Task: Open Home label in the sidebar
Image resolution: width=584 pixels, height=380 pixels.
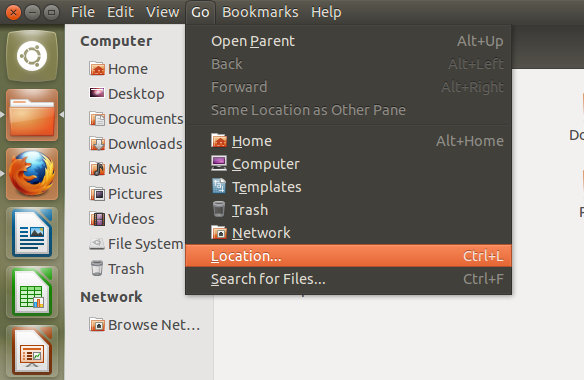Action: pyautogui.click(x=128, y=69)
